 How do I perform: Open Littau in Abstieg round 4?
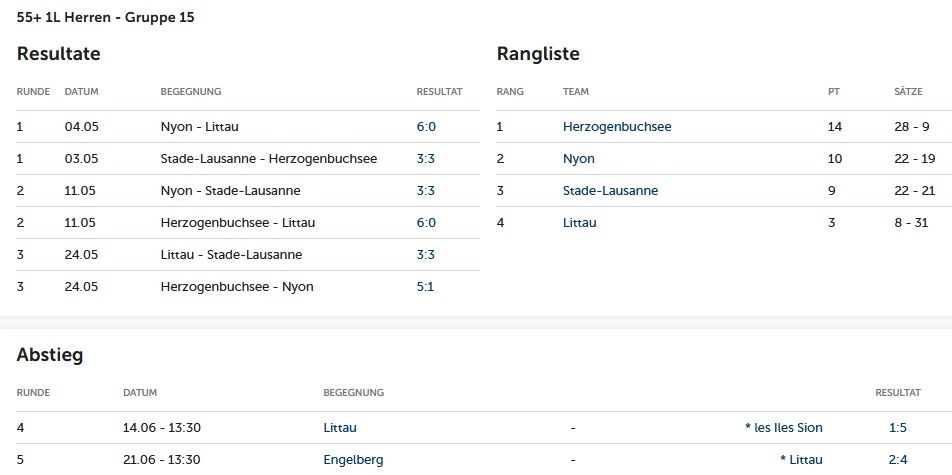pyautogui.click(x=340, y=428)
